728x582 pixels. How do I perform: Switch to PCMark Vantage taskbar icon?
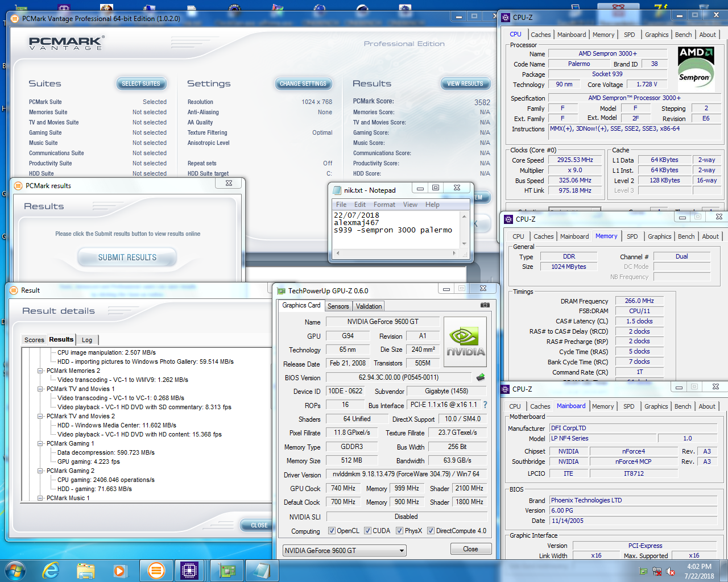(x=155, y=570)
